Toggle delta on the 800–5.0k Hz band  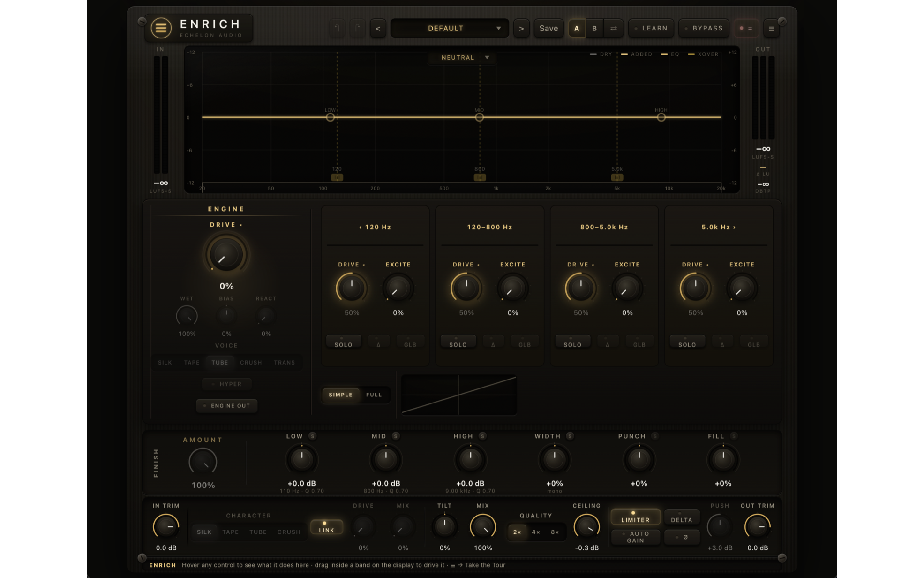click(x=608, y=342)
